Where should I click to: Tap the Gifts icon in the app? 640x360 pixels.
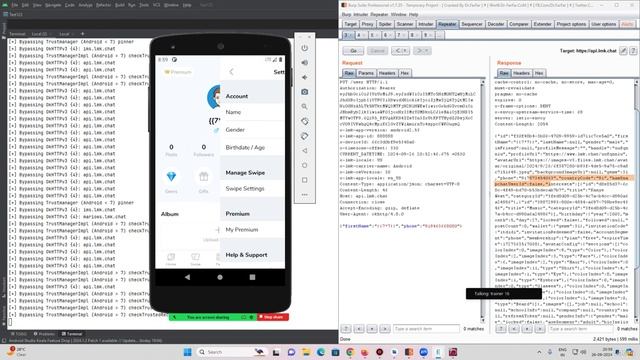point(204,177)
